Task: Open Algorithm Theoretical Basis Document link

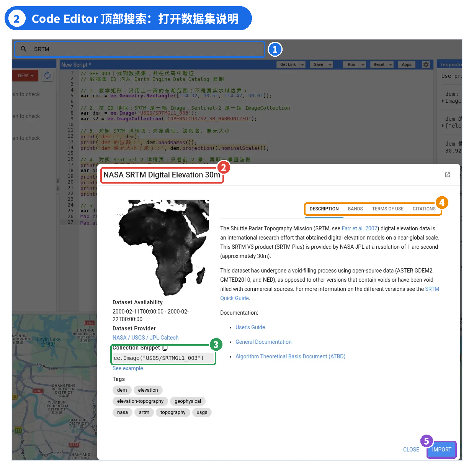Action: pyautogui.click(x=290, y=356)
